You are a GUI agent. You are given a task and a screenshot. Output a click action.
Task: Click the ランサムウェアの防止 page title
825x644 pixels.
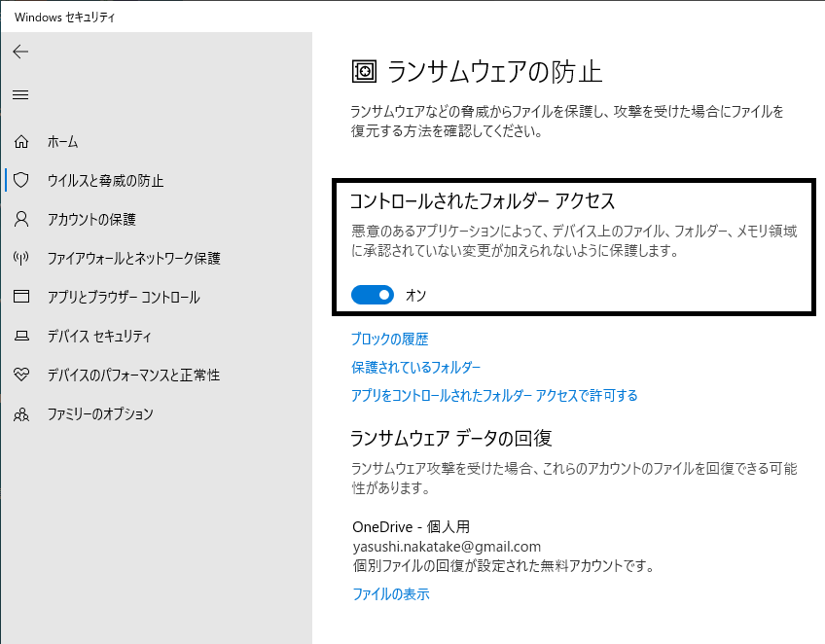pyautogui.click(x=494, y=72)
